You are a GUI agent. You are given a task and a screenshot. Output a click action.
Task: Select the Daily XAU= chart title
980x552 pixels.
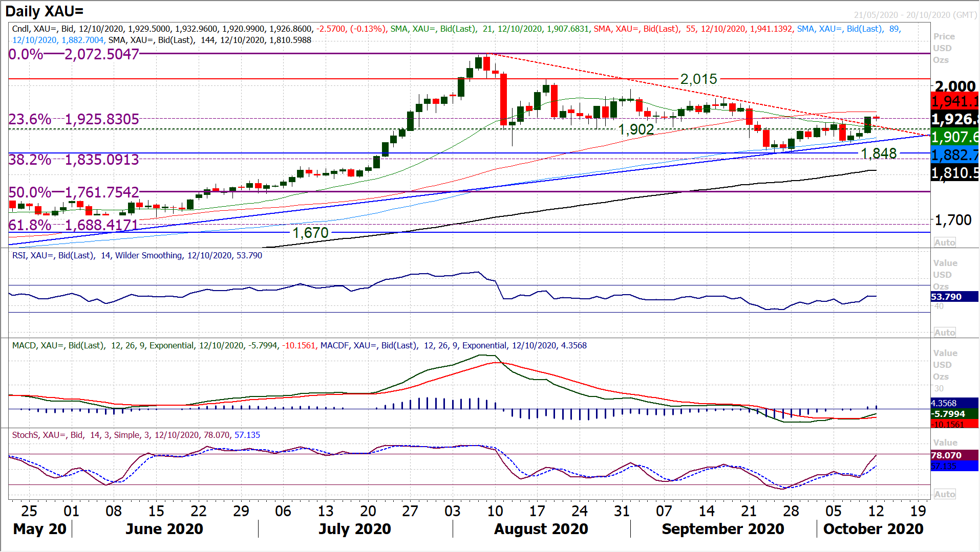(44, 11)
